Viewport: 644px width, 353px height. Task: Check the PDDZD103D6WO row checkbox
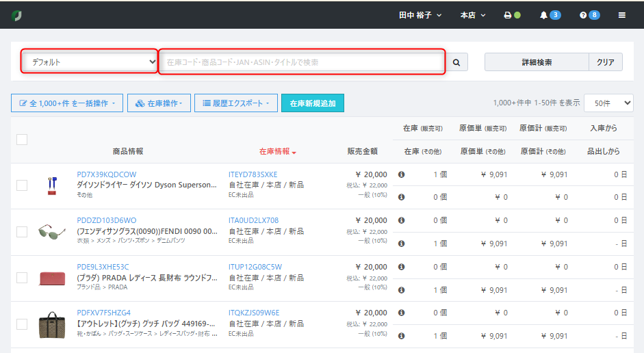coord(22,232)
